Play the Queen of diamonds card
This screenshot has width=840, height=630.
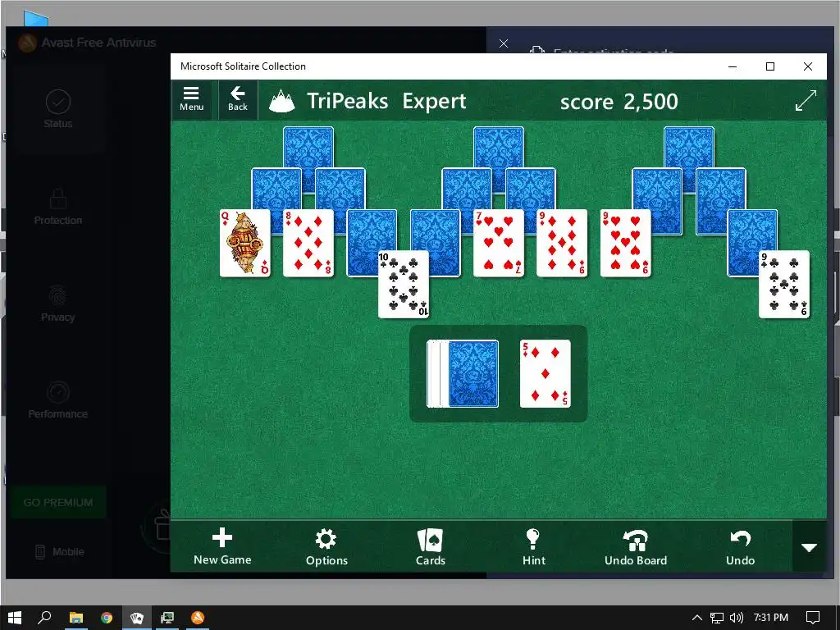click(244, 243)
